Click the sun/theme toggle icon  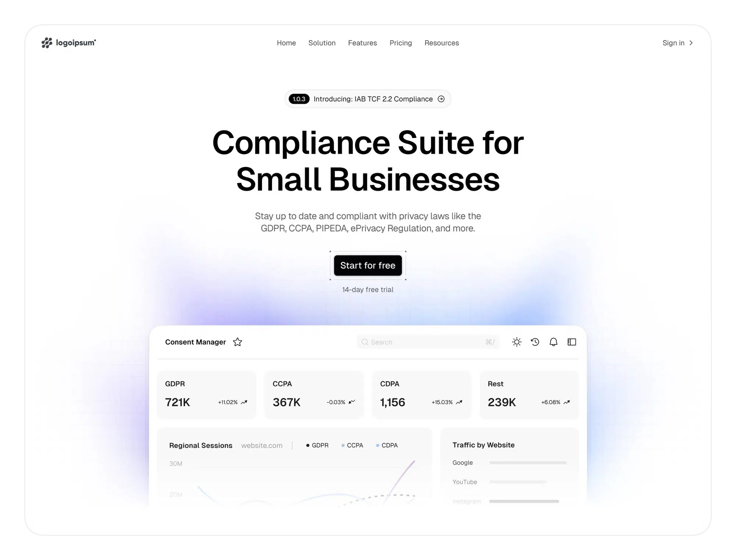point(517,342)
